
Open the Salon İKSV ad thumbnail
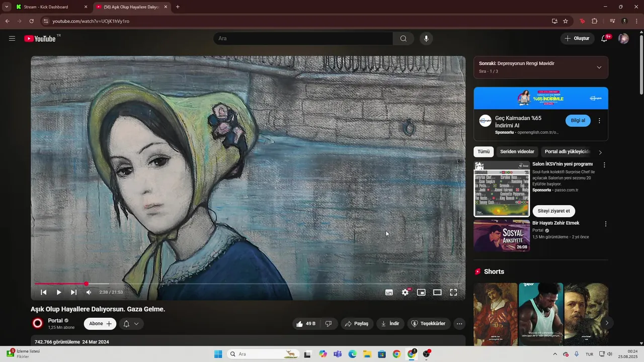tap(502, 189)
